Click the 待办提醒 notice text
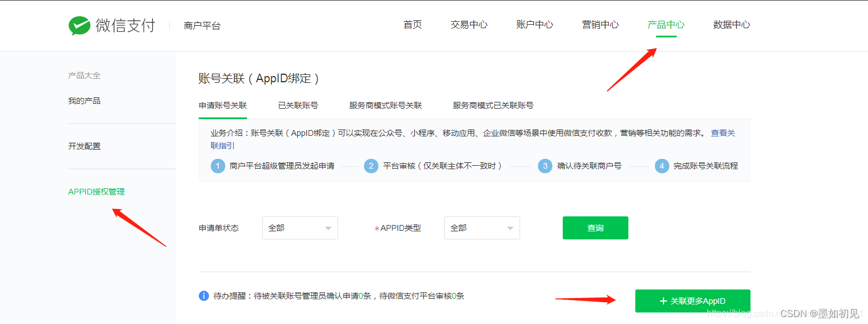 tap(339, 296)
